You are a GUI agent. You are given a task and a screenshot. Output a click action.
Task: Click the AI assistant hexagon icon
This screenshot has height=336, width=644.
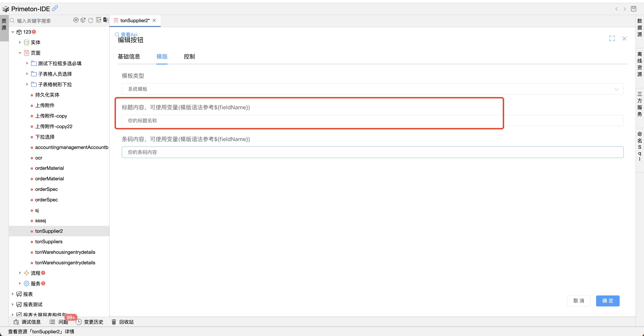coord(76,20)
